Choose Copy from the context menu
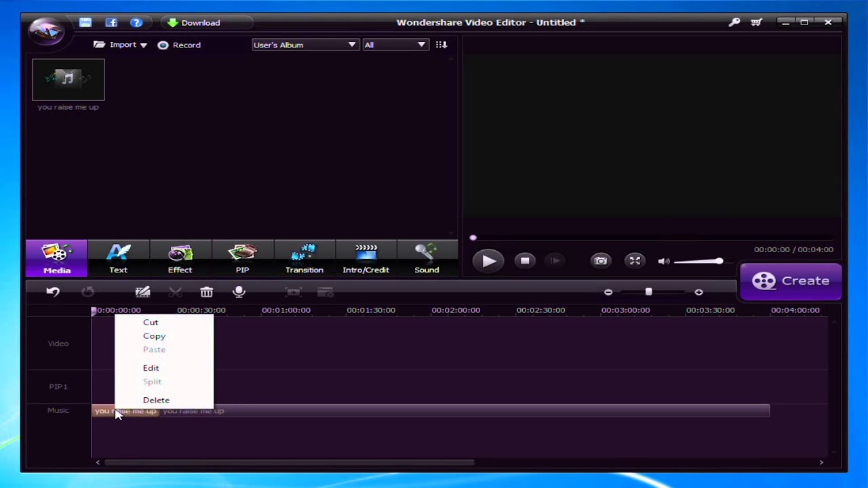The image size is (868, 488). (x=154, y=336)
